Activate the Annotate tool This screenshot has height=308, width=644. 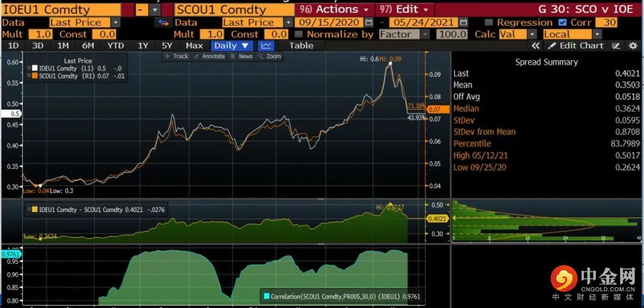209,56
